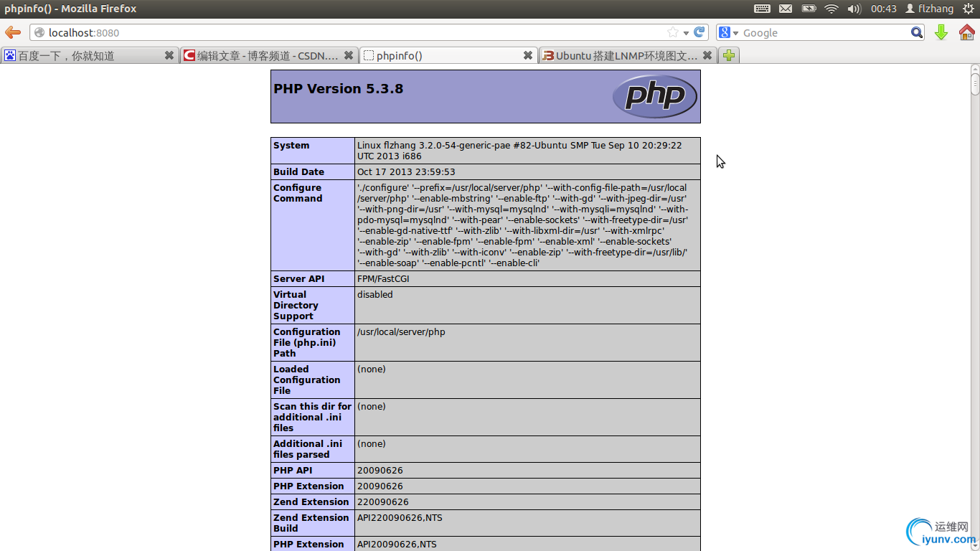Click the globe site identity icon
980x551 pixels.
coord(39,33)
